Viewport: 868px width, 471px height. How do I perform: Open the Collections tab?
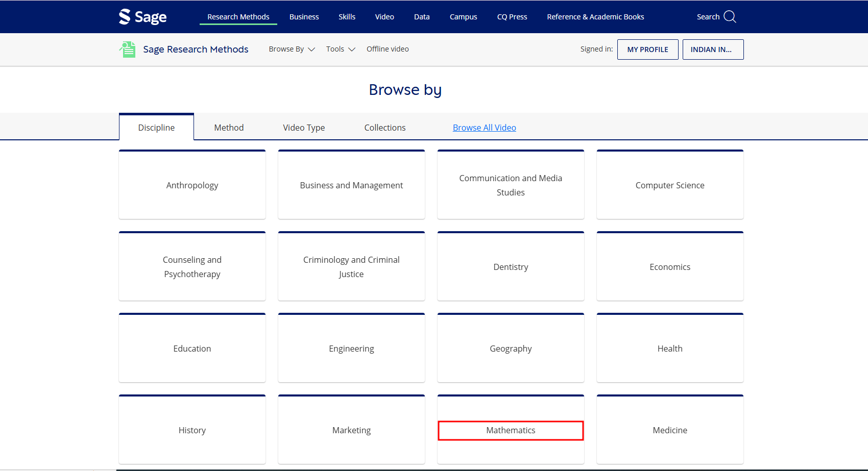tap(384, 128)
